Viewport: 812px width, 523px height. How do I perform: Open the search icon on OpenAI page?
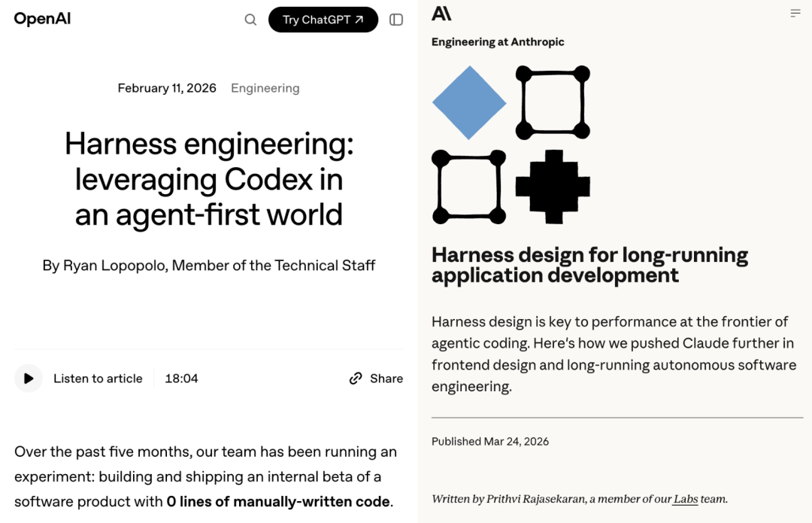coord(250,20)
